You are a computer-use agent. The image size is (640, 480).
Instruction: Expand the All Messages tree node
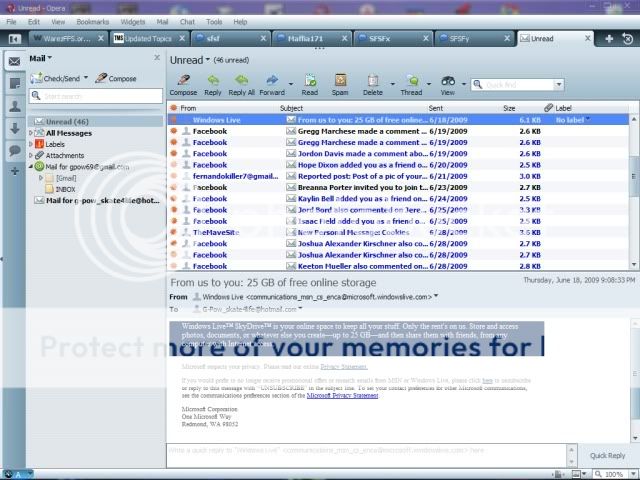[31, 133]
